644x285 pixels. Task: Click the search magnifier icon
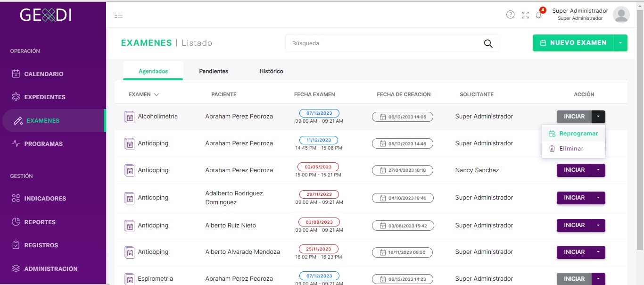(488, 43)
